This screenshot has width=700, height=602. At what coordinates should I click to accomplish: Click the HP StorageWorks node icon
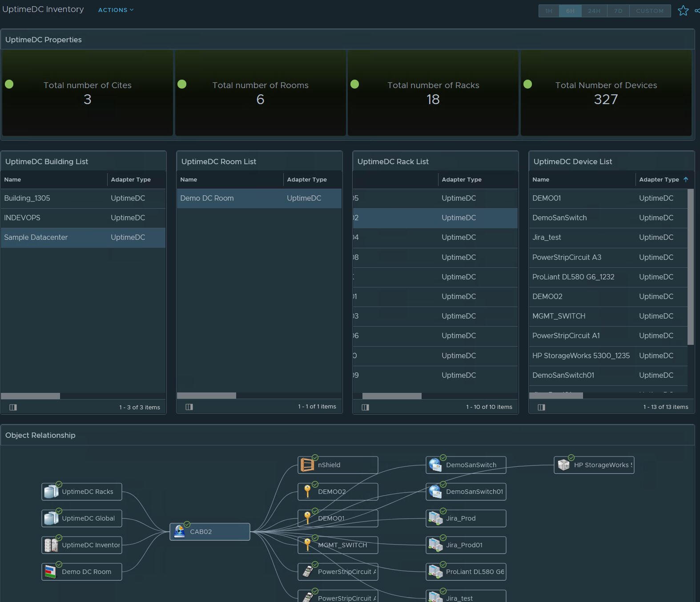(563, 465)
